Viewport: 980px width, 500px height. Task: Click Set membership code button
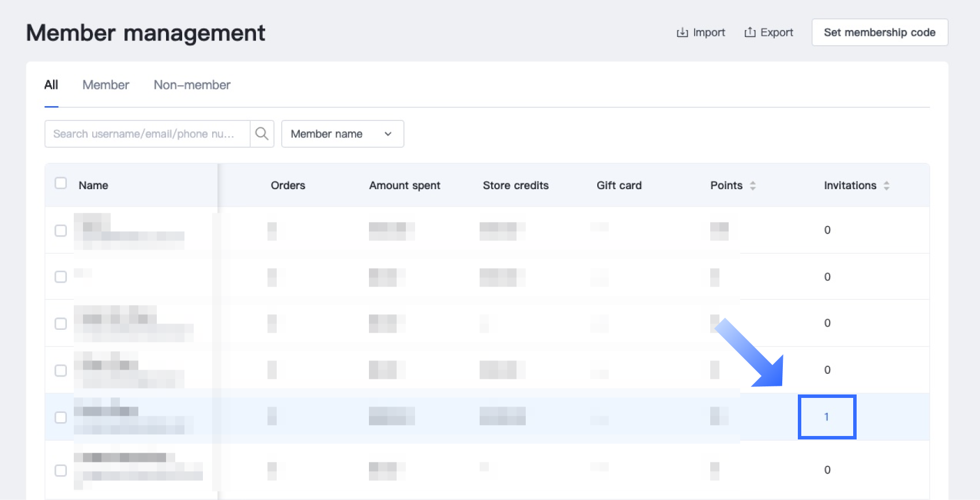pos(879,33)
